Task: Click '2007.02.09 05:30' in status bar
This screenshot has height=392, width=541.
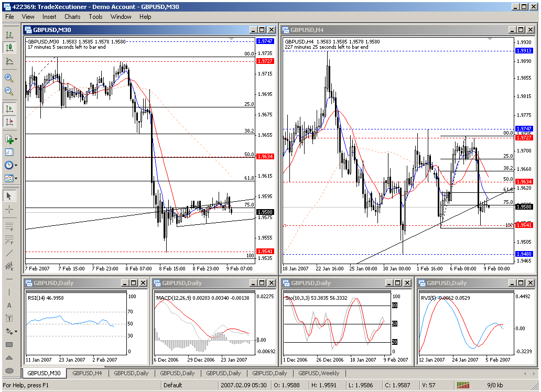Action: [244, 385]
